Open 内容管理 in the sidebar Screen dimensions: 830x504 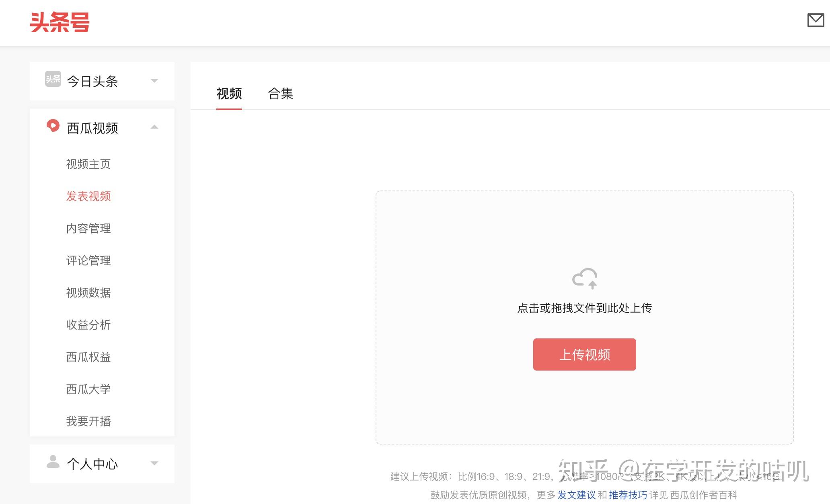tap(88, 228)
